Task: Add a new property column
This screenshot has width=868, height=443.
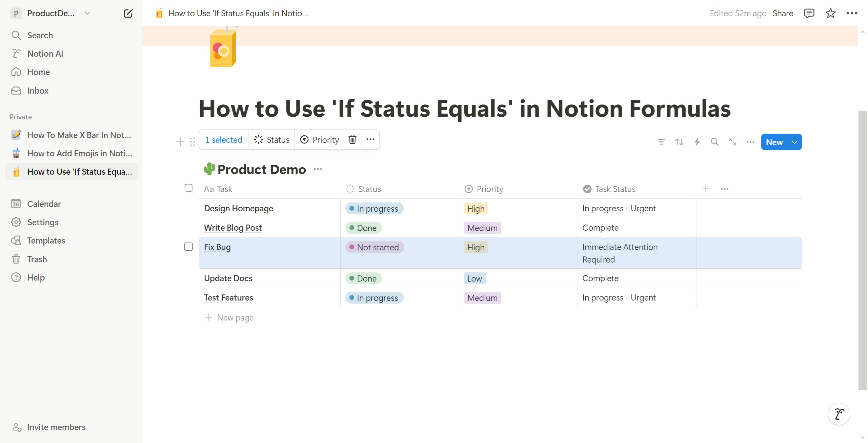Action: click(x=706, y=189)
